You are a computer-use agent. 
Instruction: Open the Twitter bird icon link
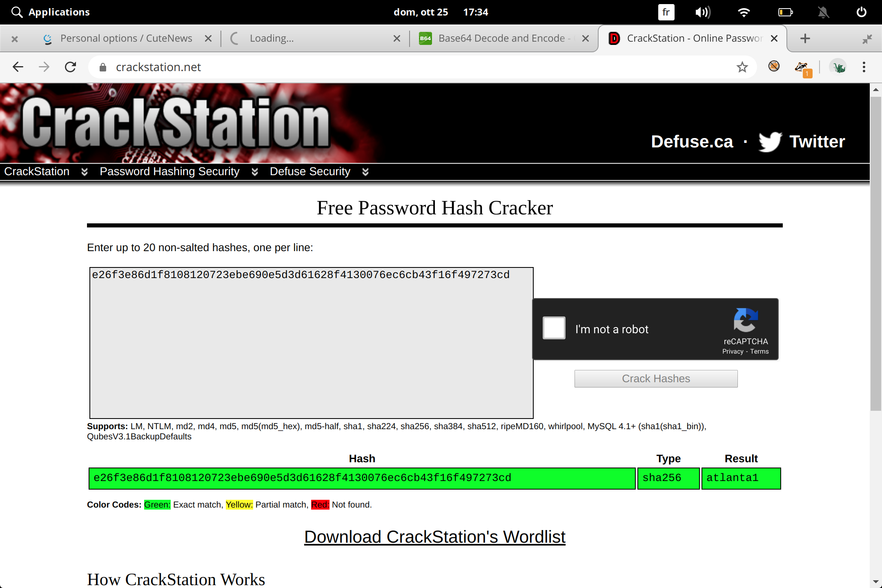(x=770, y=142)
